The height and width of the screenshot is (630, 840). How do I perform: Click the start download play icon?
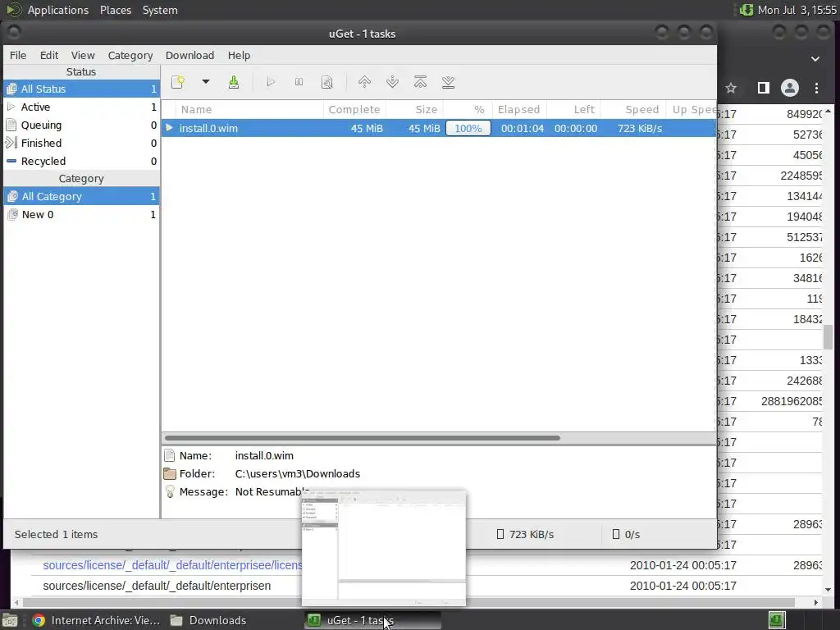coord(271,82)
